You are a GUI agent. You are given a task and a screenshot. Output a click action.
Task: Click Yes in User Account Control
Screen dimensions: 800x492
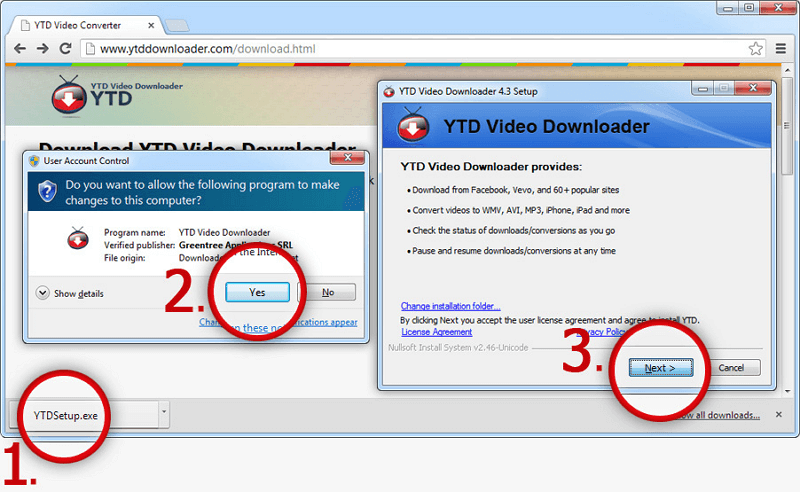(x=256, y=292)
